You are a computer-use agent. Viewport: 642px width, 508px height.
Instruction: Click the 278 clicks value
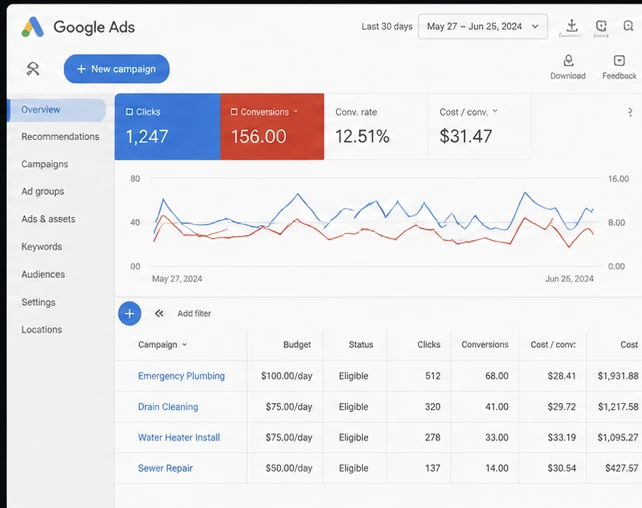tap(432, 438)
